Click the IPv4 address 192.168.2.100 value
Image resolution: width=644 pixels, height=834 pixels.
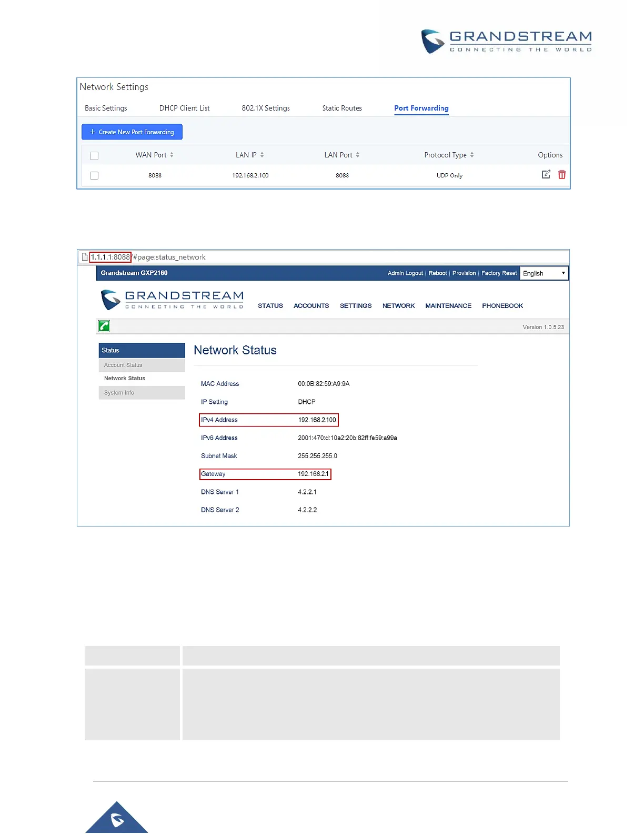point(317,420)
